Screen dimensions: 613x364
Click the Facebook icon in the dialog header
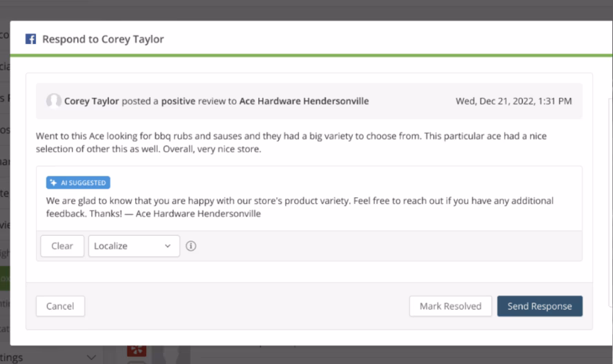click(x=31, y=39)
